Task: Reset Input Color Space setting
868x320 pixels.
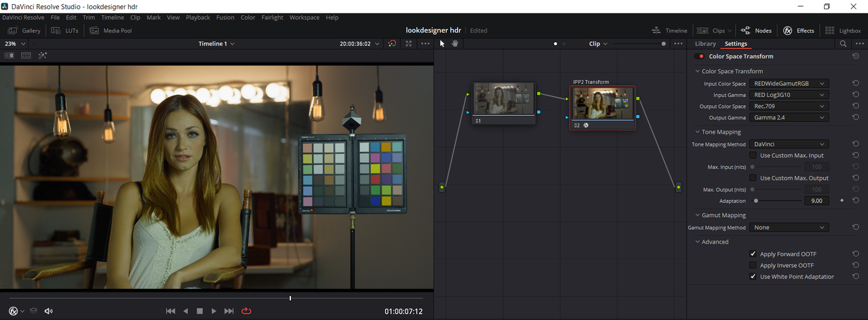Action: click(x=856, y=83)
